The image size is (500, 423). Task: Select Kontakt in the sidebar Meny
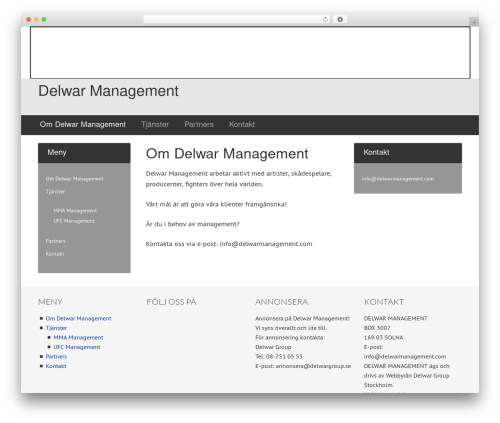pos(55,254)
